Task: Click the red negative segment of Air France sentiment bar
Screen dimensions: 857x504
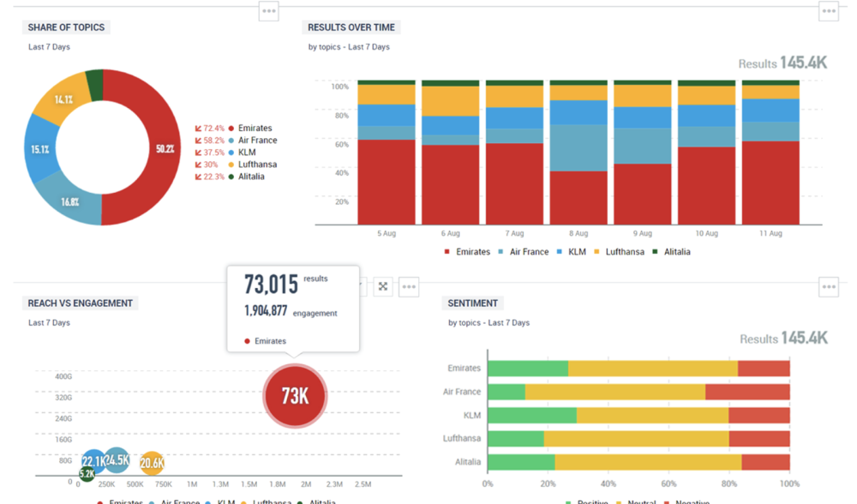Action: [747, 392]
